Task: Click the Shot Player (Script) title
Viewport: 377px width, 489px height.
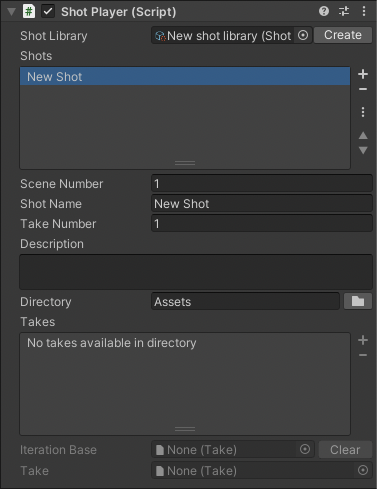Action: 119,12
